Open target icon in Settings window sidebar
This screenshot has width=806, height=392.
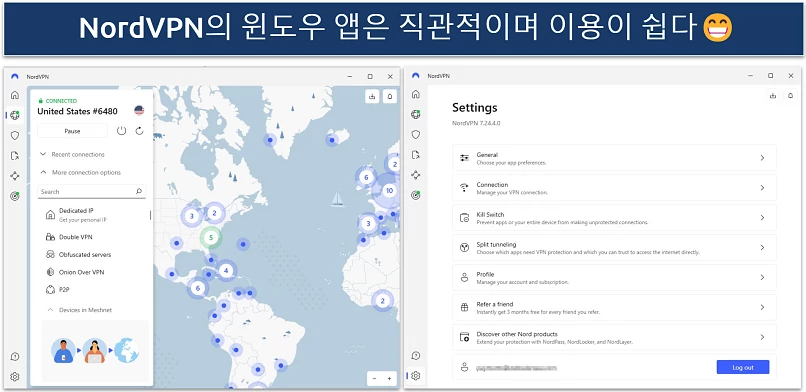pos(416,195)
